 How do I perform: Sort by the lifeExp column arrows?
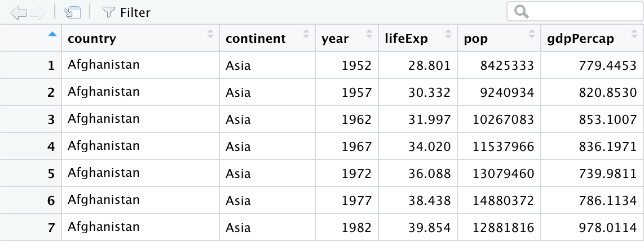448,34
